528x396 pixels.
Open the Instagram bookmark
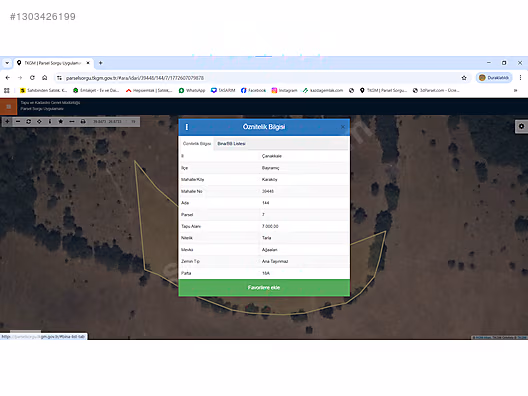[285, 90]
